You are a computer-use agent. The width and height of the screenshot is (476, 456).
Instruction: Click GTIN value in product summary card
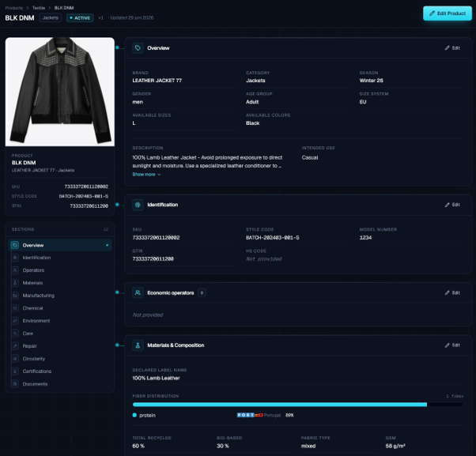click(x=89, y=206)
